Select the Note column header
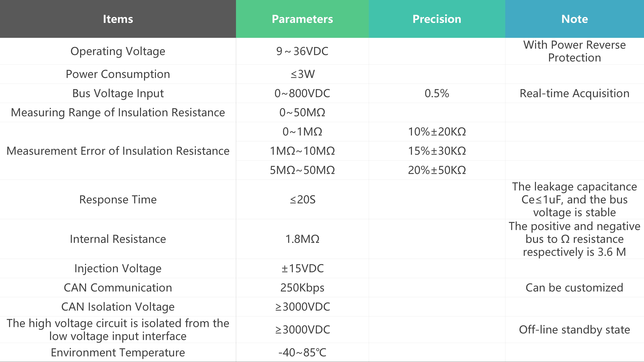The image size is (644, 362). pyautogui.click(x=574, y=19)
